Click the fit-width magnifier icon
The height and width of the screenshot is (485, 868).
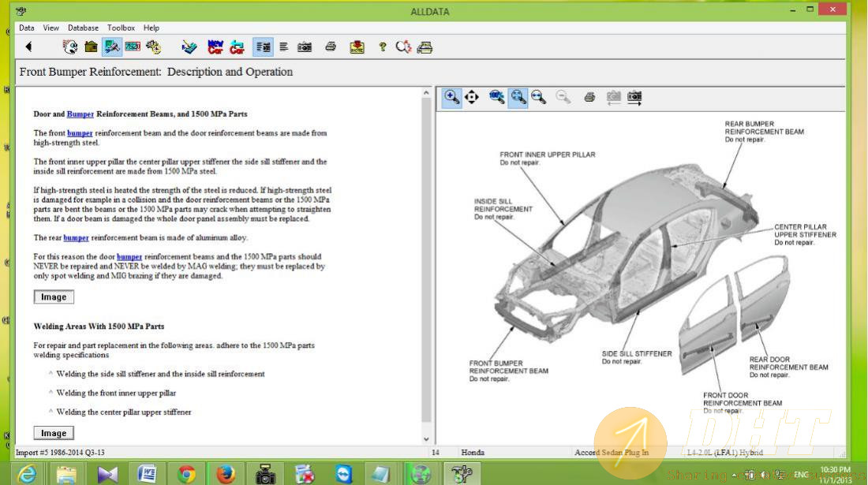click(x=539, y=98)
